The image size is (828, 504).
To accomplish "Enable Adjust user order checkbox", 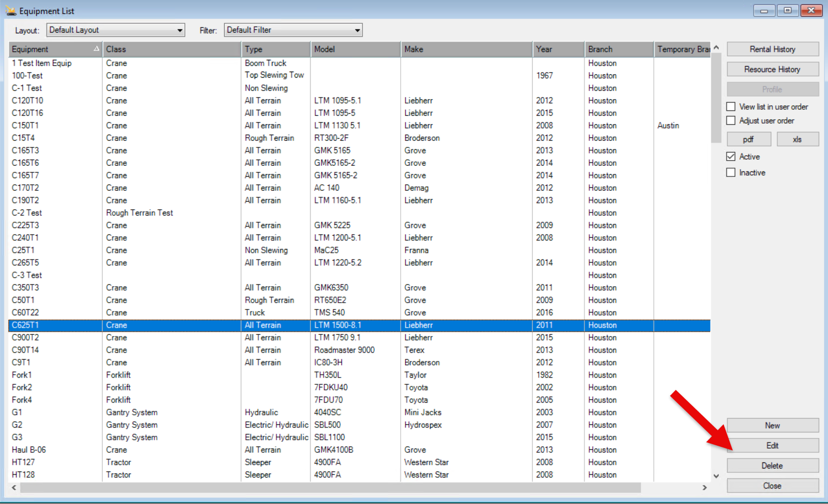I will tap(731, 120).
